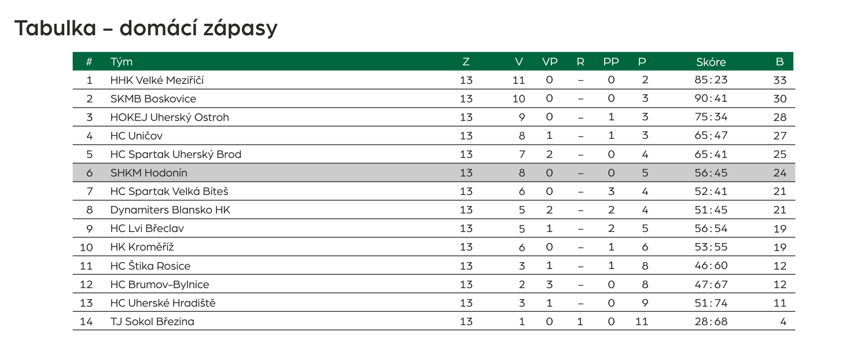Click Dynamiters Blansko HK team name
Screen dimensions: 868x346
170,210
